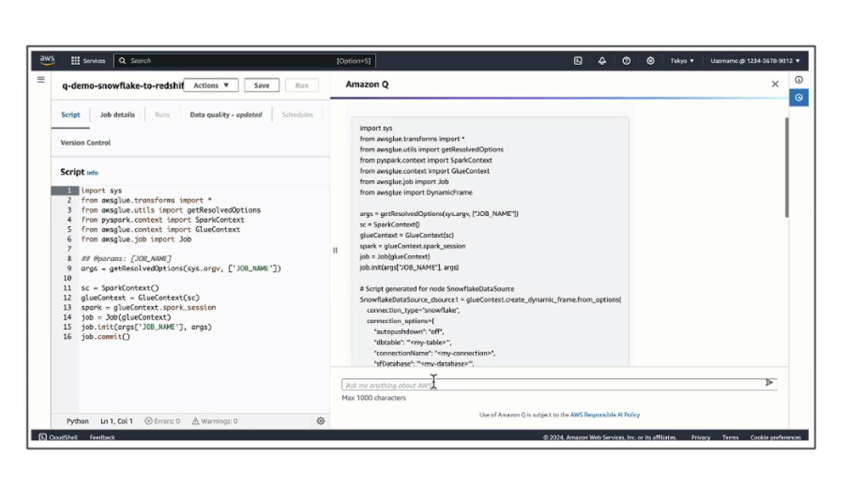
Task: Open the AWS Responsible AI Policy link
Action: 604,414
